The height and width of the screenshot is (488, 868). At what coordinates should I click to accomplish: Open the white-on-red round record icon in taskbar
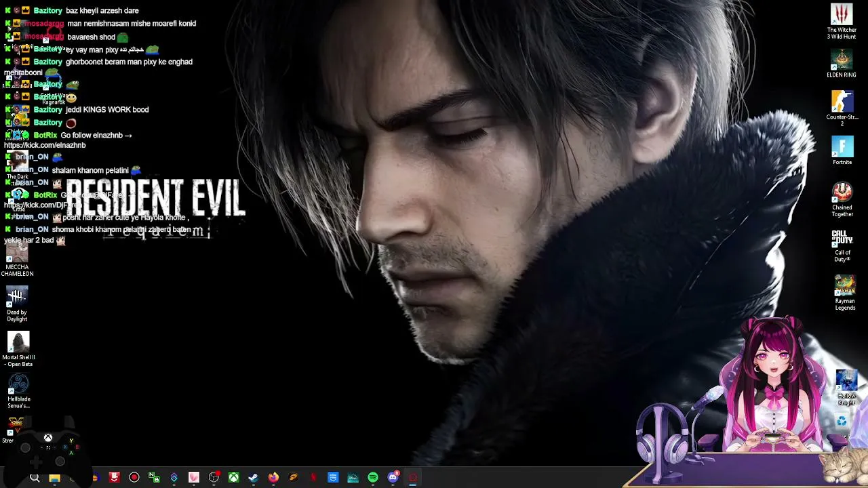click(134, 478)
